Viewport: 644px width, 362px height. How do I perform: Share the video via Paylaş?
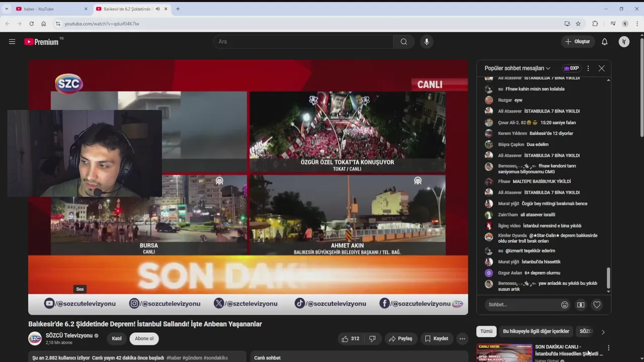[x=400, y=338]
